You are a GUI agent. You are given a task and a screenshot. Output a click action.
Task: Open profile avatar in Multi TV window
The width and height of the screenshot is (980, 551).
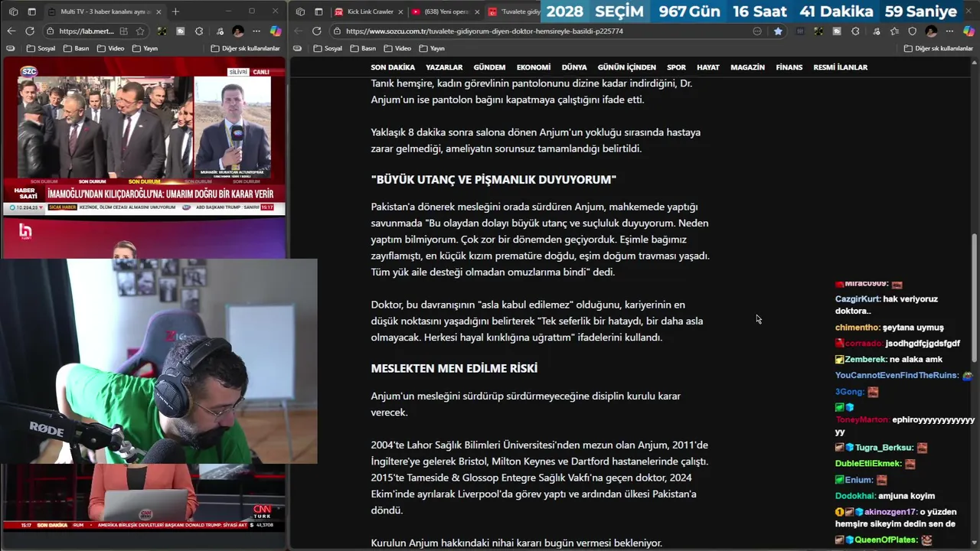click(238, 31)
